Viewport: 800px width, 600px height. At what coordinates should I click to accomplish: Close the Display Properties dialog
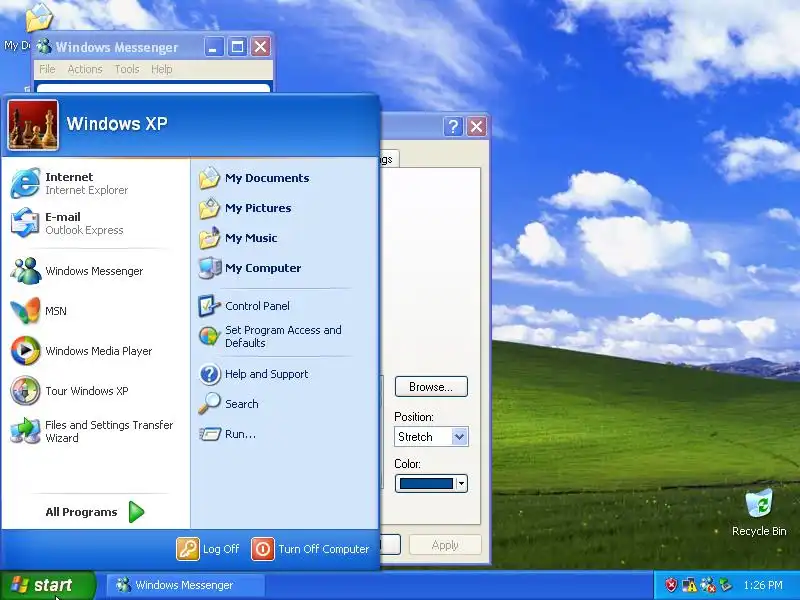pos(477,126)
